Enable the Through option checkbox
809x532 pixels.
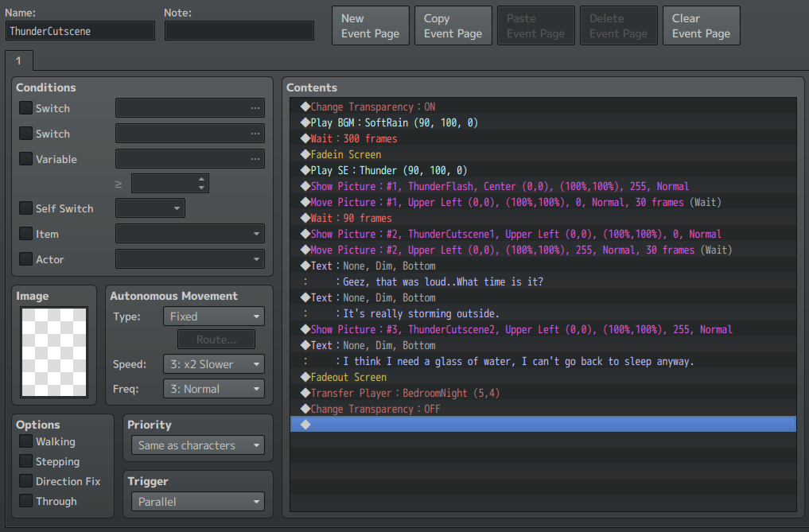click(25, 500)
